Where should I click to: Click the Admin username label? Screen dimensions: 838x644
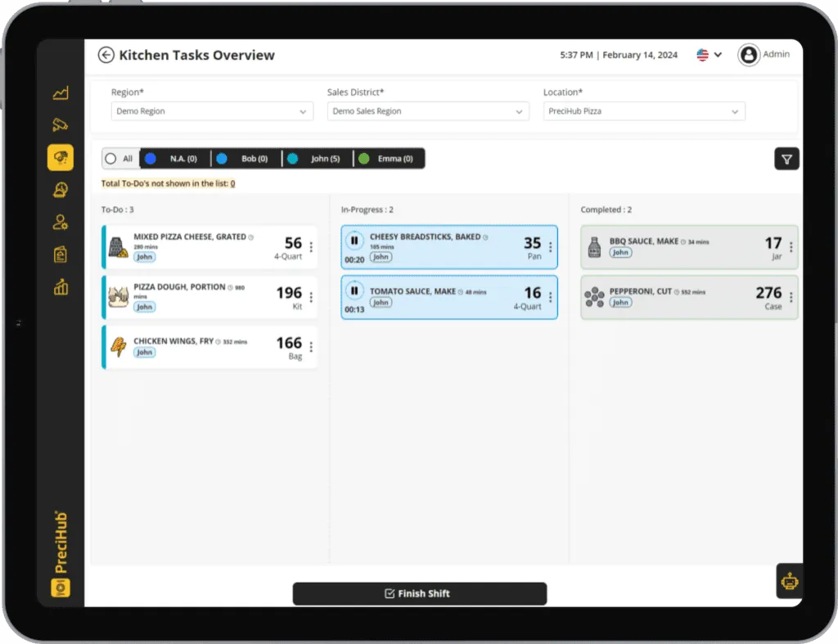coord(776,54)
